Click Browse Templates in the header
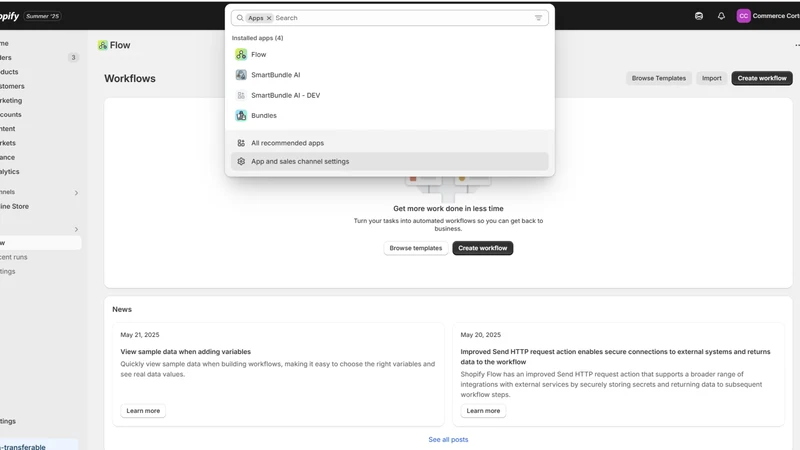The width and height of the screenshot is (800, 450). (659, 78)
